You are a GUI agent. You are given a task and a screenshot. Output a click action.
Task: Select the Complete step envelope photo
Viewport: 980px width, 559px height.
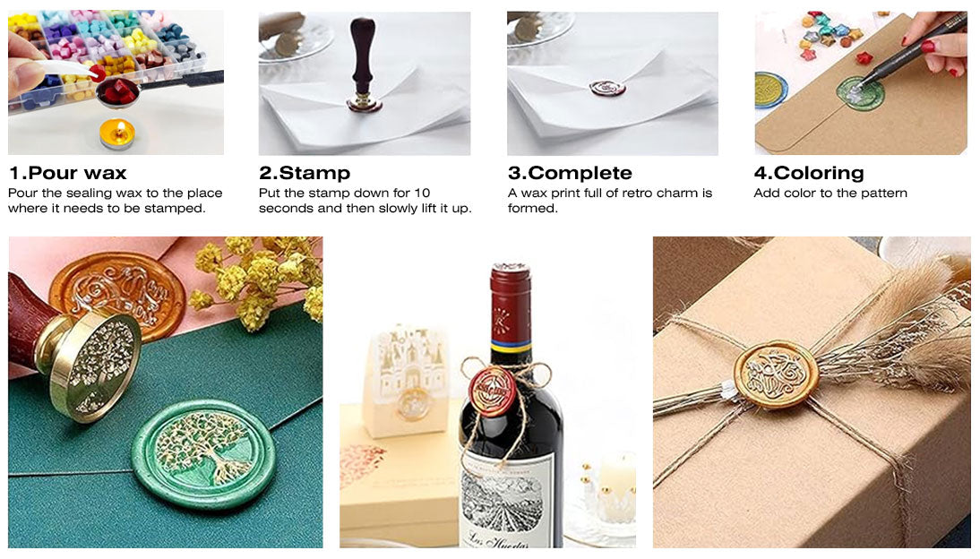pyautogui.click(x=613, y=83)
